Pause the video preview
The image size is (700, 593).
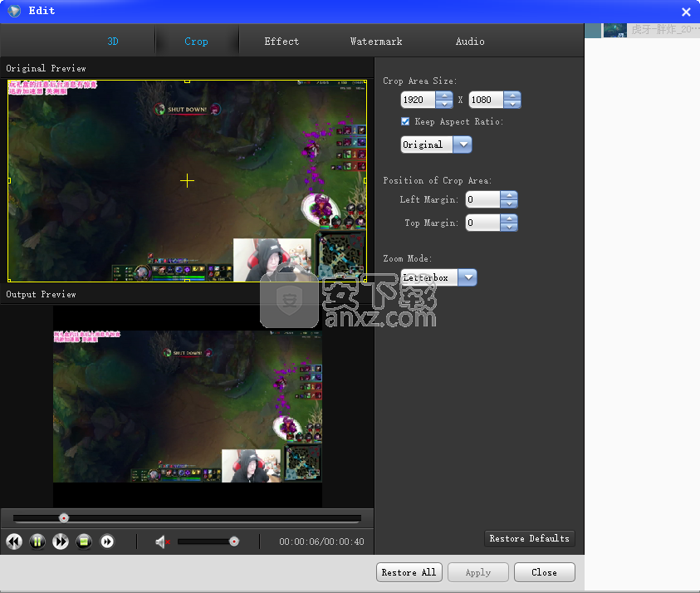point(37,542)
